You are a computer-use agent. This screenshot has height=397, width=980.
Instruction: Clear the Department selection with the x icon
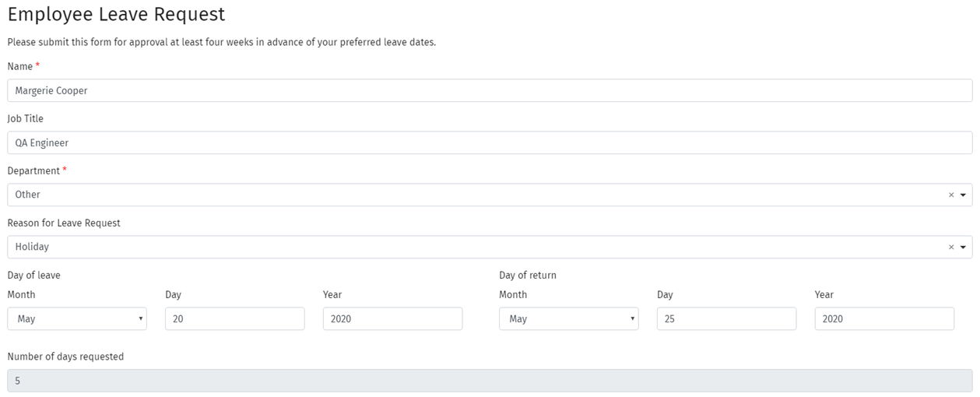950,195
